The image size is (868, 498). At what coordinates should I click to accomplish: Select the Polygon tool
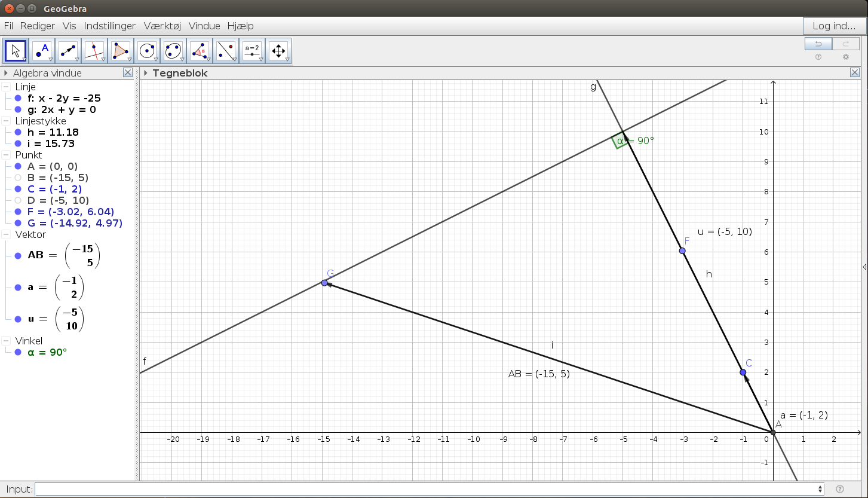pos(121,51)
